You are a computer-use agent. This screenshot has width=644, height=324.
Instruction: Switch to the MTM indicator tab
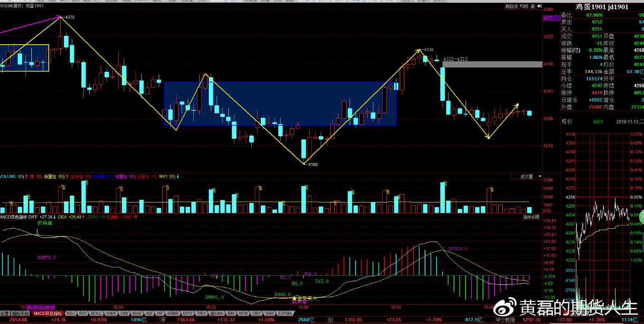pos(243,313)
